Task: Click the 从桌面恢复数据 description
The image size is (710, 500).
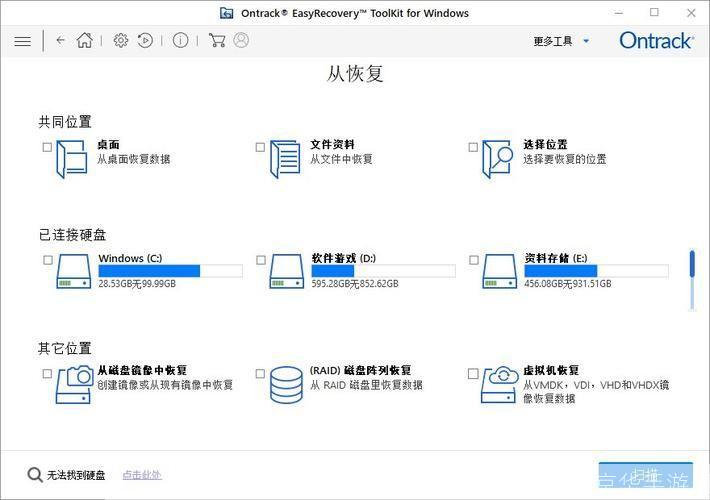Action: pyautogui.click(x=134, y=159)
